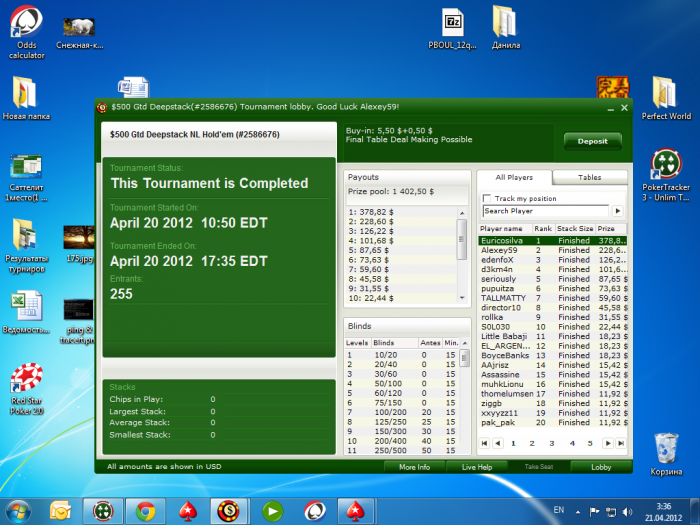Switch to the All Players tab
The image size is (700, 525).
pyautogui.click(x=514, y=177)
